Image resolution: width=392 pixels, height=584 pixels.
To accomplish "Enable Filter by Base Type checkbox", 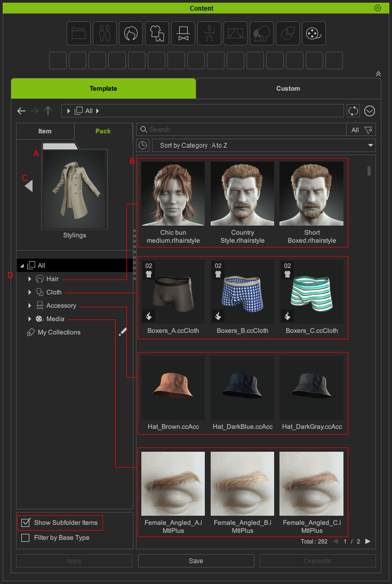I will [25, 538].
